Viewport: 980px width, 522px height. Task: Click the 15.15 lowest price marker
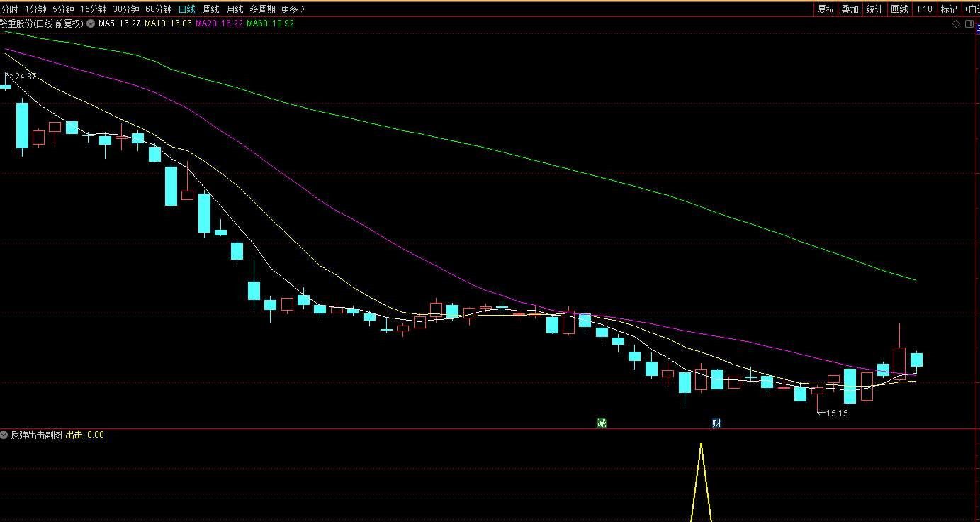tap(837, 413)
